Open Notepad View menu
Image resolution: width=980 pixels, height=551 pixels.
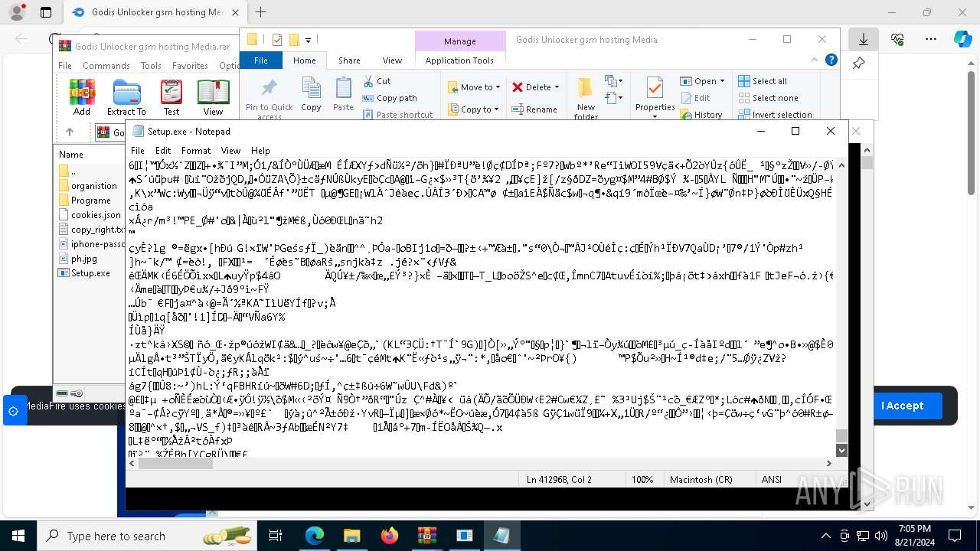pos(230,151)
